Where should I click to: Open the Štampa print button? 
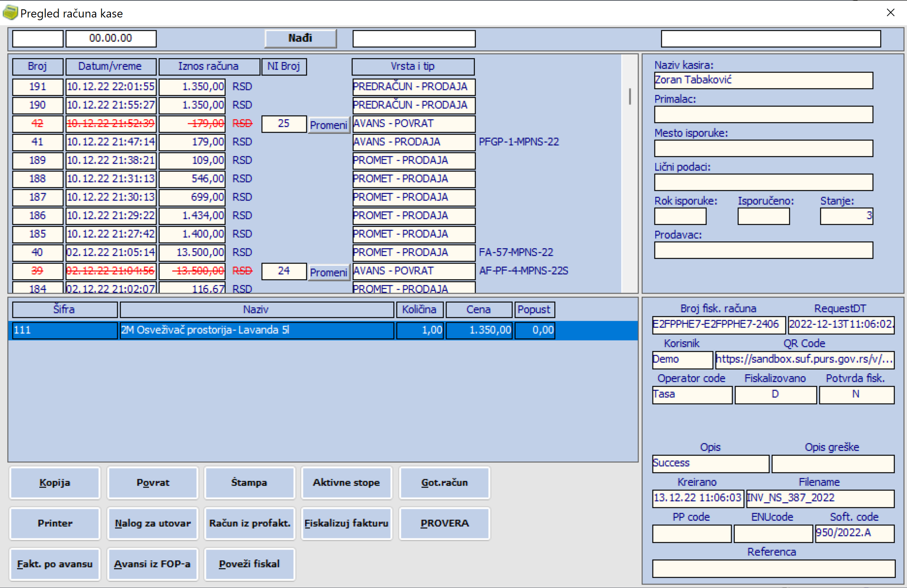(249, 483)
